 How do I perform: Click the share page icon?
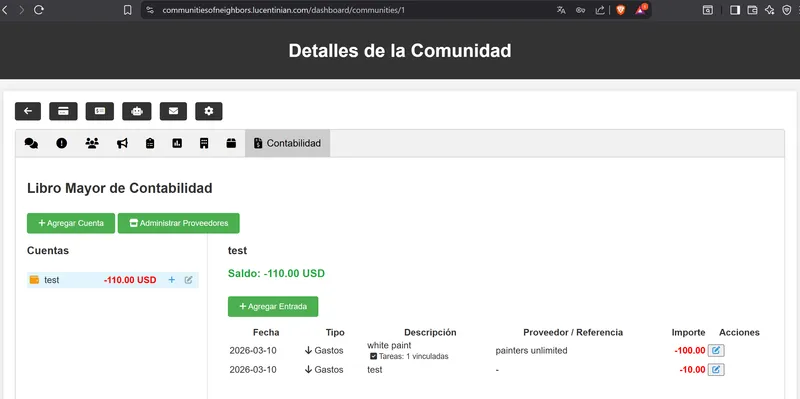[x=600, y=10]
